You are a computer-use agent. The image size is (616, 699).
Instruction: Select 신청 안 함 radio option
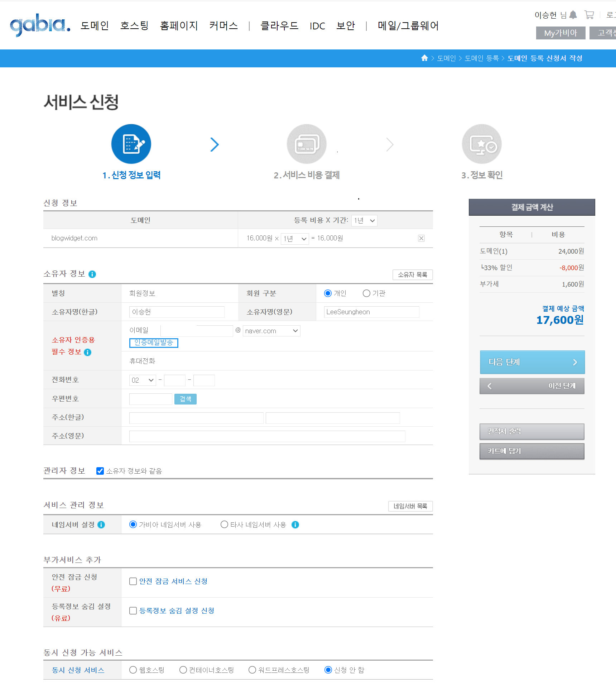[x=328, y=670]
